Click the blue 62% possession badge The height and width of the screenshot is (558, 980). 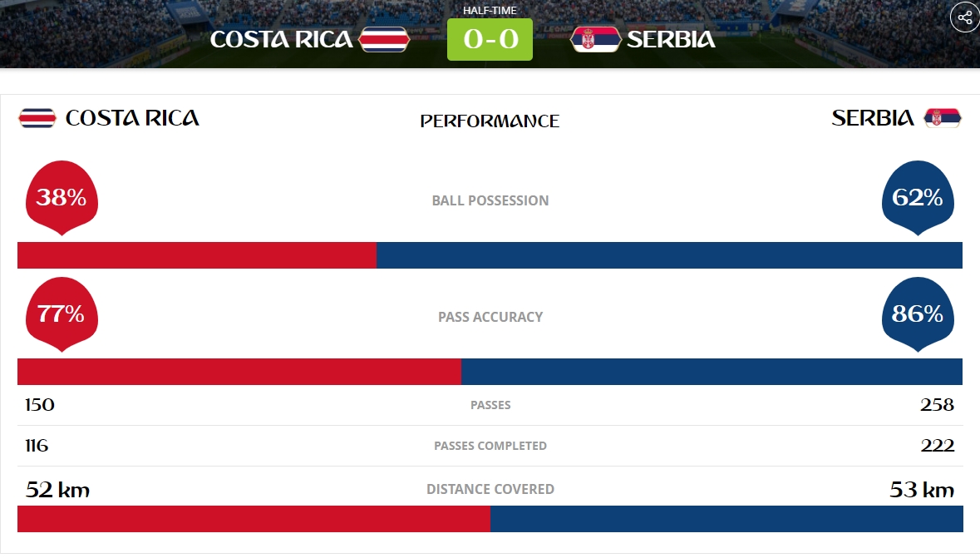click(918, 198)
